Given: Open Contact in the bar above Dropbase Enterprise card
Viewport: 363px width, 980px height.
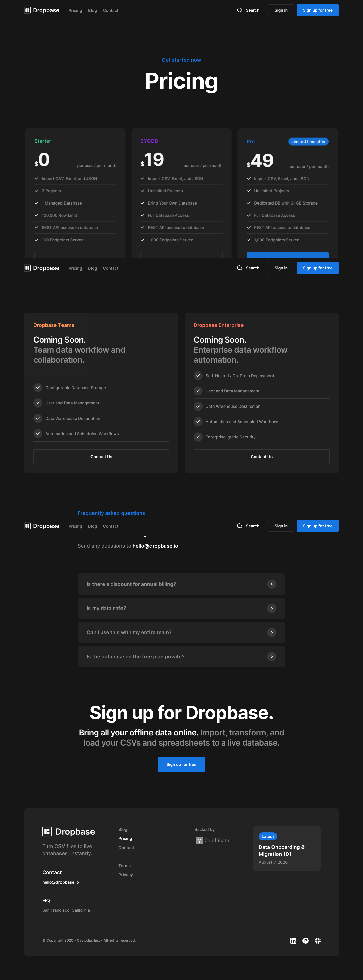Looking at the screenshot, I should 111,268.
